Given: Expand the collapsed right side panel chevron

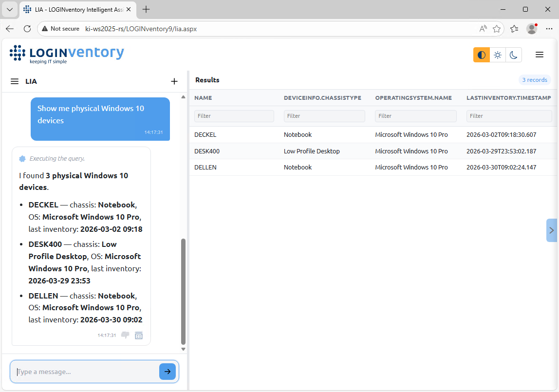Looking at the screenshot, I should coord(551,230).
